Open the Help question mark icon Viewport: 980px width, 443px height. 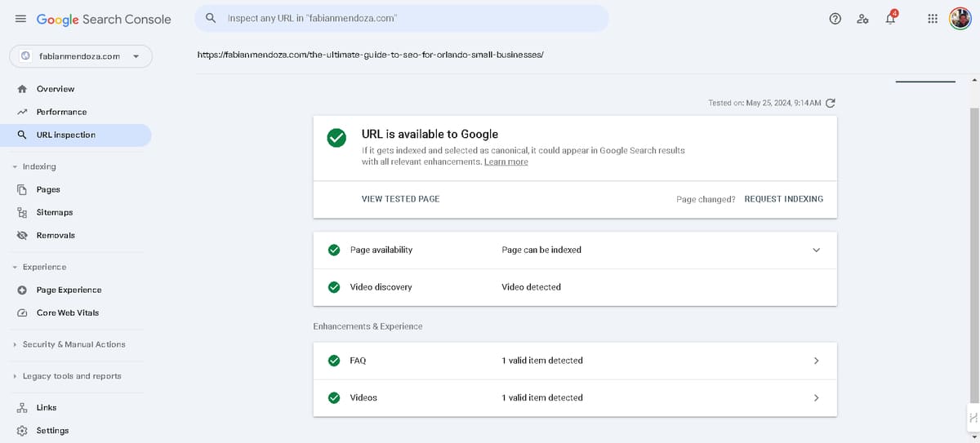[835, 19]
